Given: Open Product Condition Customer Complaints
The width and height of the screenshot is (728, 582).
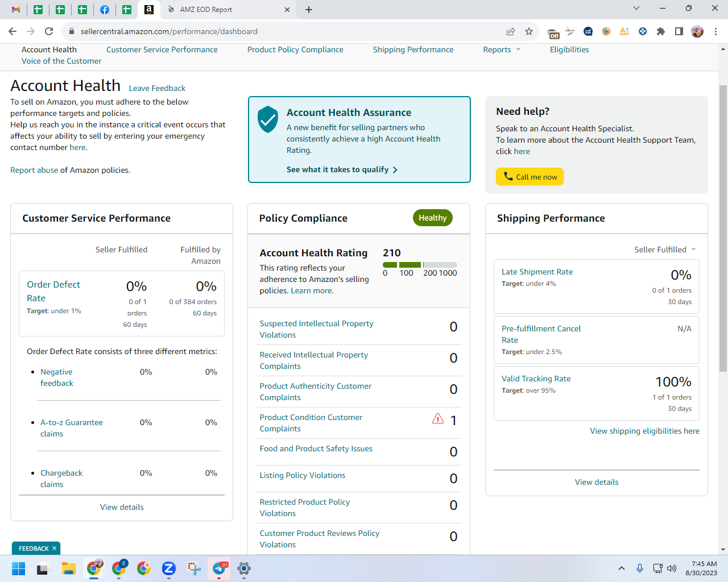Looking at the screenshot, I should click(311, 423).
